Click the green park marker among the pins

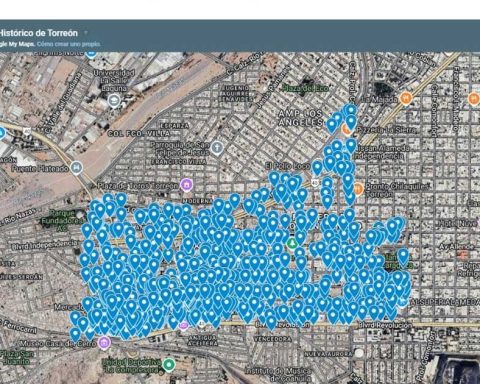coord(292,243)
